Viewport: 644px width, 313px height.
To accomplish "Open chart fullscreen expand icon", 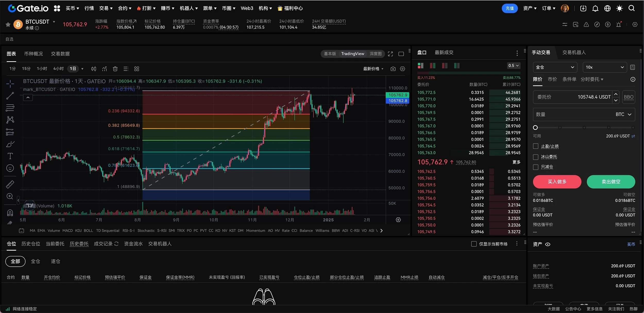I will [x=390, y=54].
